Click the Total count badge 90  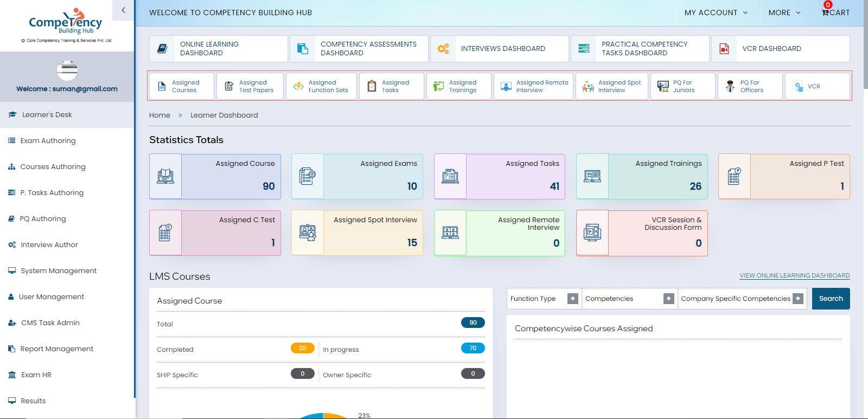(473, 323)
